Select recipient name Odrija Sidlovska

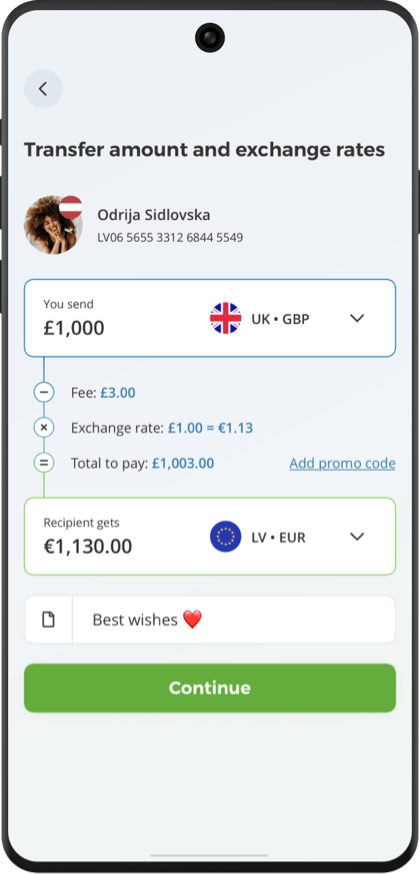pos(154,215)
